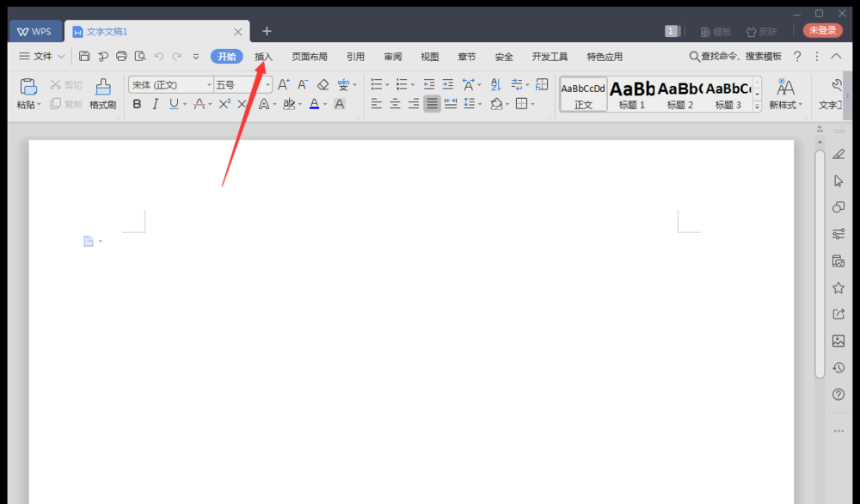The height and width of the screenshot is (504, 860).
Task: Click the Clear Formatting eraser icon
Action: coord(323,84)
